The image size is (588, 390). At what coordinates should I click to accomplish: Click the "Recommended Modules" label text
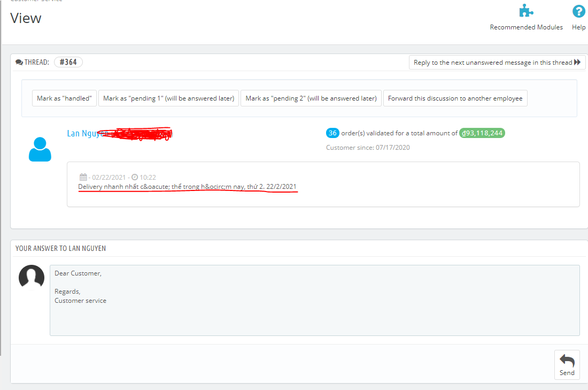[526, 27]
